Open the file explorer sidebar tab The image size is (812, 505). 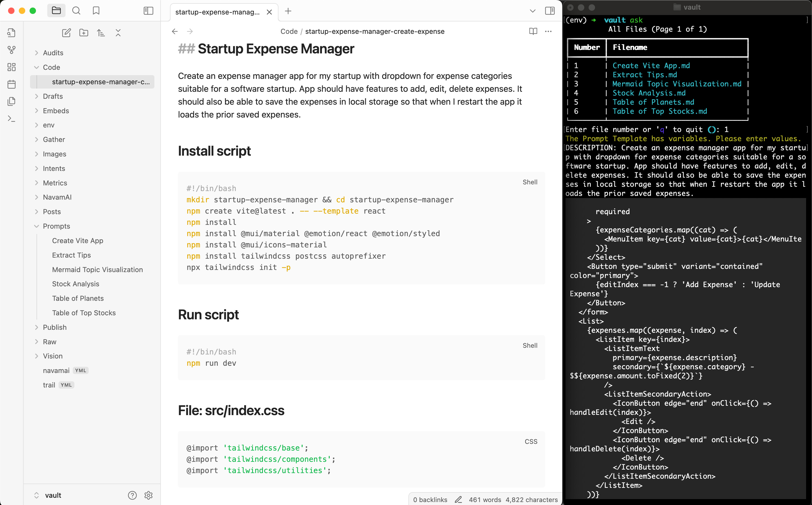click(56, 11)
